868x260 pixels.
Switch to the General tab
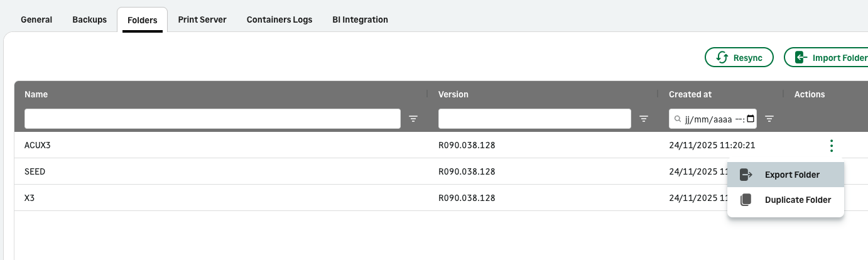(36, 19)
